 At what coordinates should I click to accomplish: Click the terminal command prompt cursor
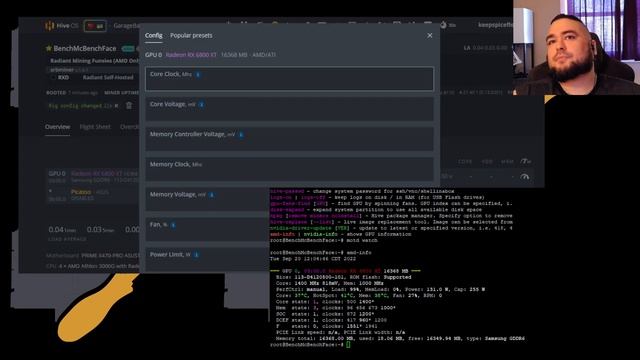coord(348,344)
